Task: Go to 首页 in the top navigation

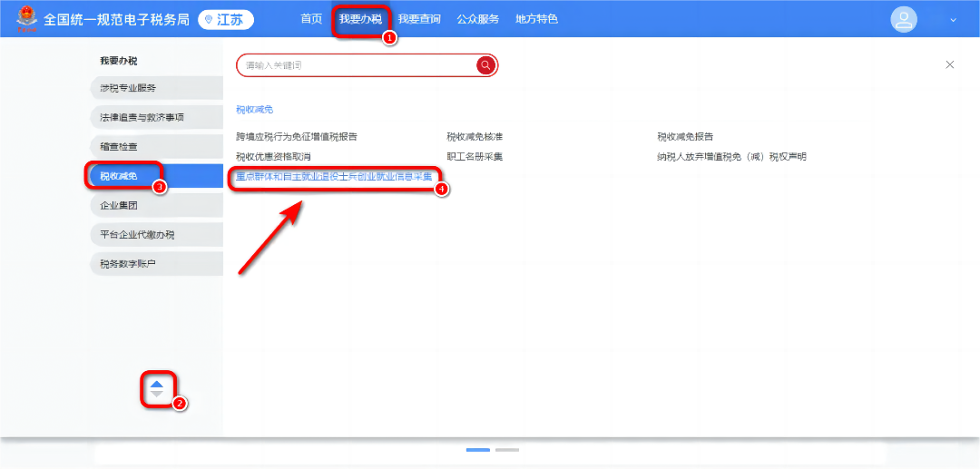Action: point(311,19)
